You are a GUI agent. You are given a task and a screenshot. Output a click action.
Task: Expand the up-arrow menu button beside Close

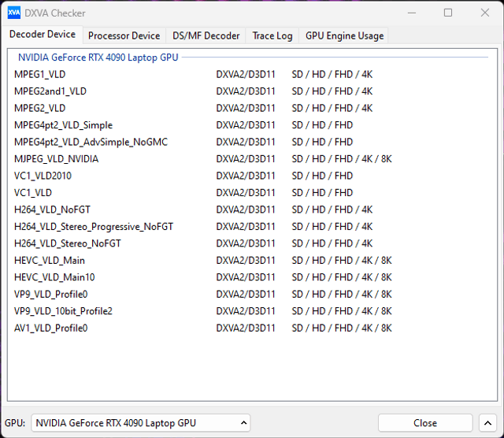488,423
